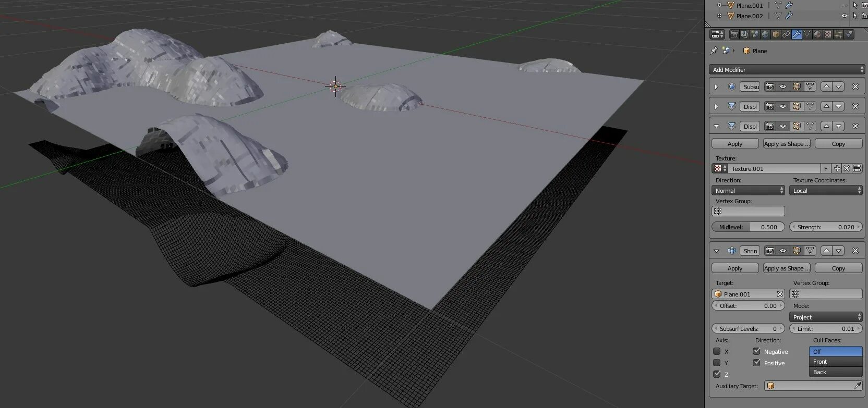This screenshot has width=868, height=408.
Task: Expand Plane.001 in the outliner tree
Action: tap(720, 5)
